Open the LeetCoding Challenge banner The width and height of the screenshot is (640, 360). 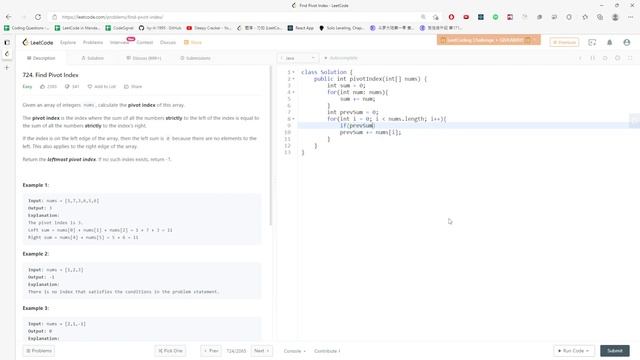coord(489,40)
